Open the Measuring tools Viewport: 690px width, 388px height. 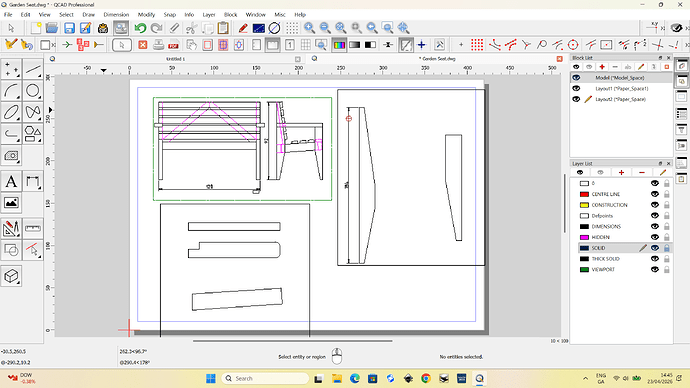coord(33,228)
